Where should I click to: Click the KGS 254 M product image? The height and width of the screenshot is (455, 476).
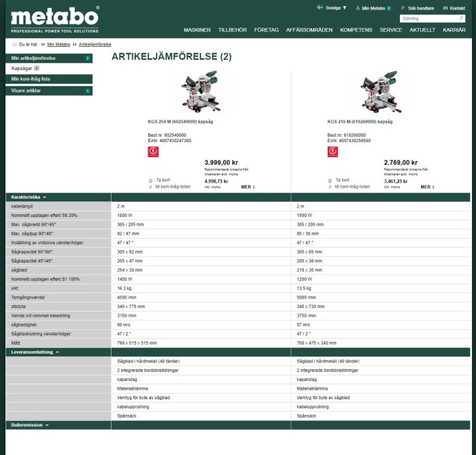point(201,92)
